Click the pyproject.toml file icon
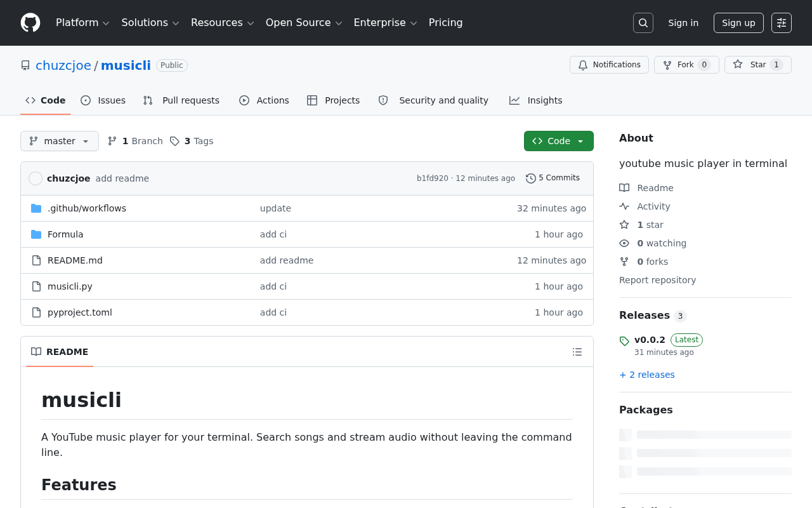The height and width of the screenshot is (508, 812). coord(36,312)
